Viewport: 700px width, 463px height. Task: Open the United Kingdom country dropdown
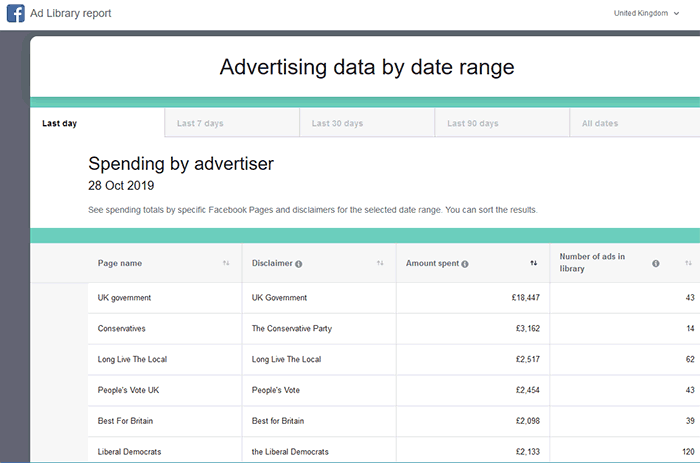click(x=646, y=13)
